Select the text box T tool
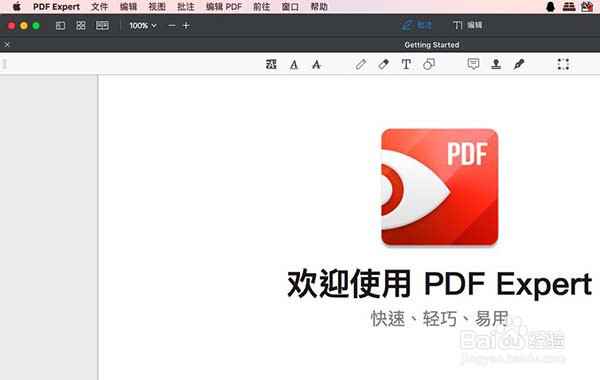The height and width of the screenshot is (380, 600). (406, 64)
